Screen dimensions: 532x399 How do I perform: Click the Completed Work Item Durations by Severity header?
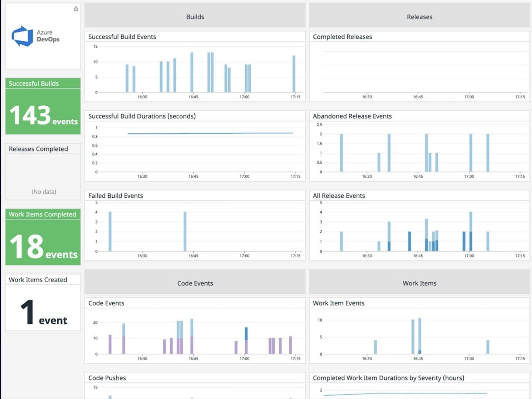[x=388, y=378]
